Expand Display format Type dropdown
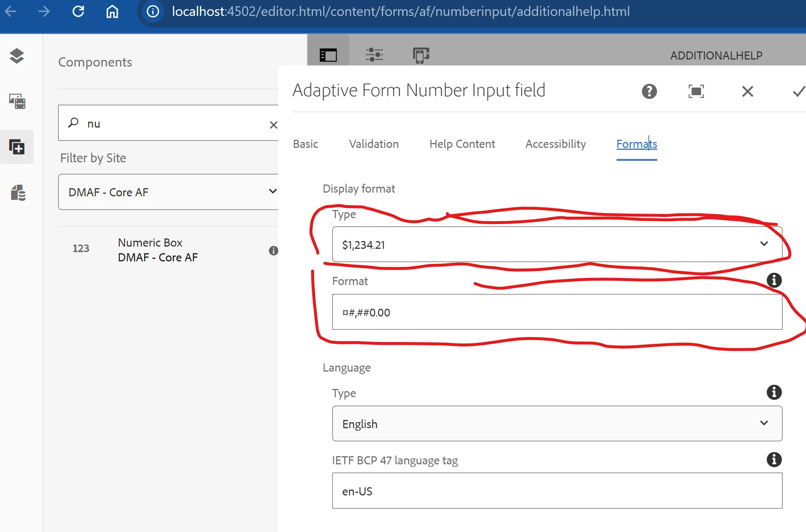The height and width of the screenshot is (532, 806). pyautogui.click(x=557, y=244)
